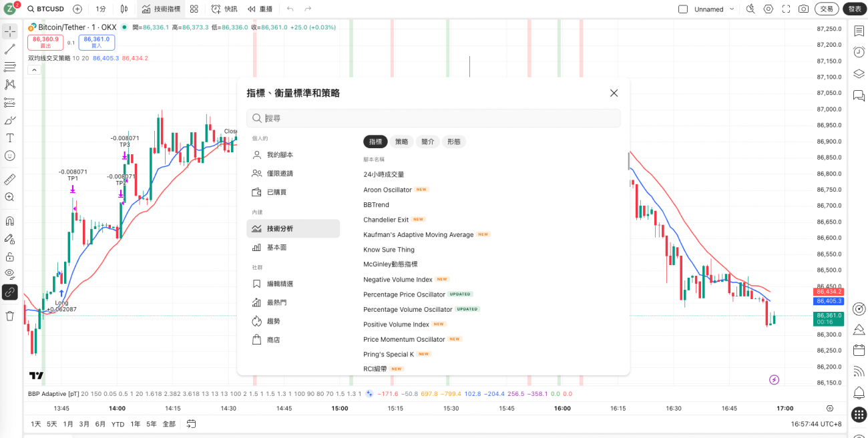This screenshot has height=438, width=868.
Task: Toggle lock on all drawings
Action: [x=9, y=256]
